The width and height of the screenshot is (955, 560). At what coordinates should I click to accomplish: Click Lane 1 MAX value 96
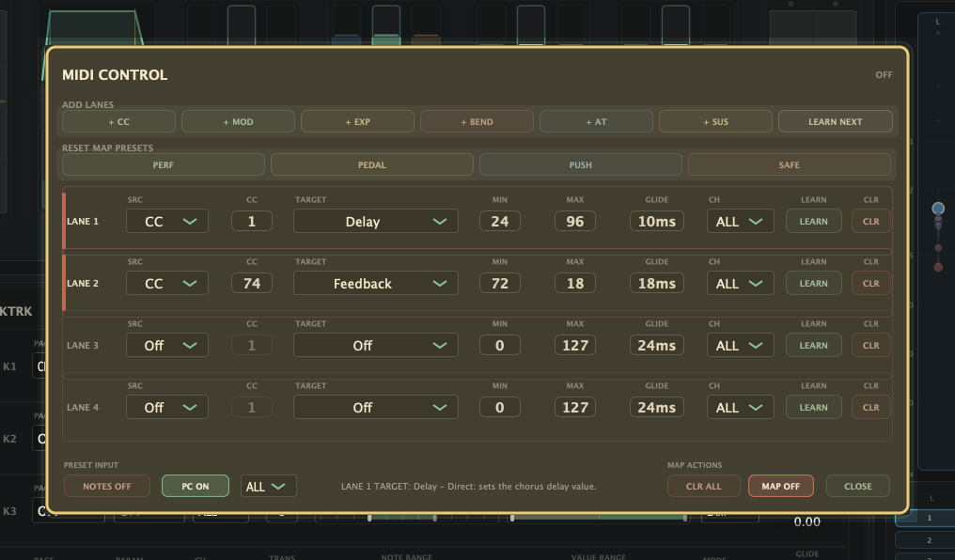pyautogui.click(x=575, y=221)
